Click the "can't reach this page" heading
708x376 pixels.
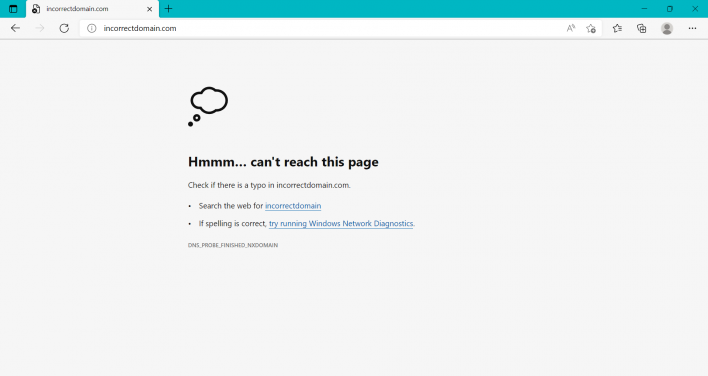point(283,162)
